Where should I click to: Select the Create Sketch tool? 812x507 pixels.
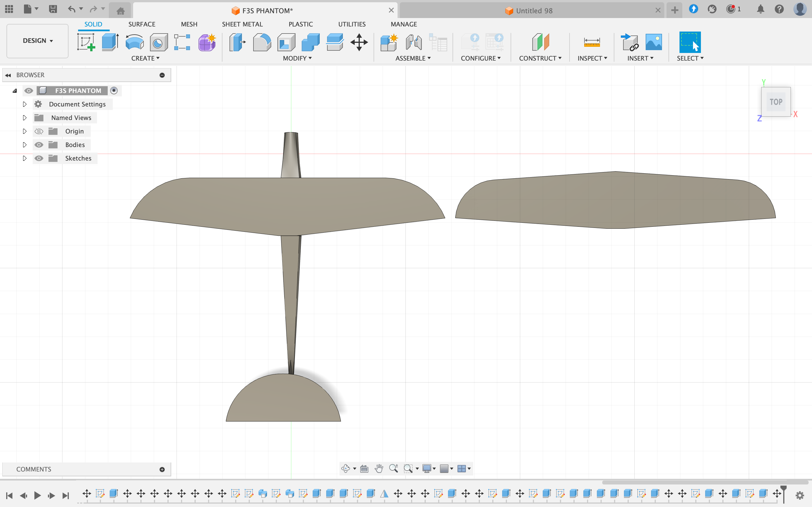(x=86, y=42)
